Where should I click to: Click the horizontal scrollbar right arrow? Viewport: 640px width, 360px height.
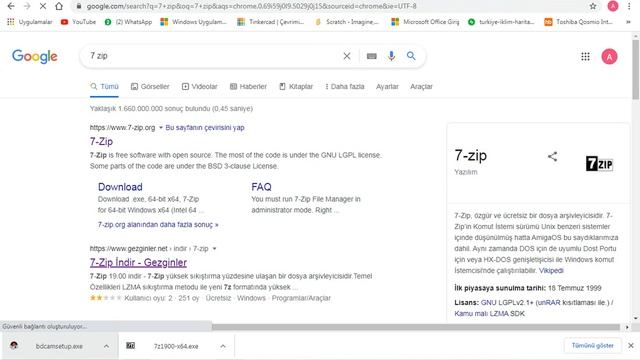pyautogui.click(x=627, y=327)
